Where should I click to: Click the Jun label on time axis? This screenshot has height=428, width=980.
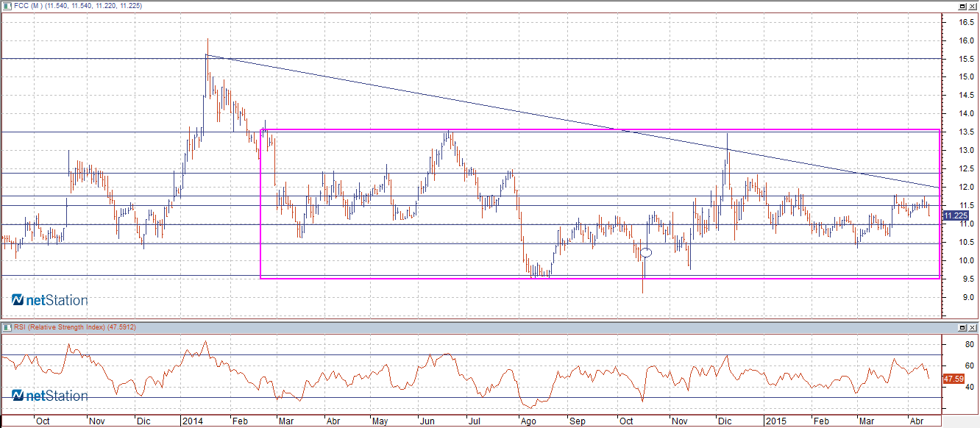[x=427, y=421]
